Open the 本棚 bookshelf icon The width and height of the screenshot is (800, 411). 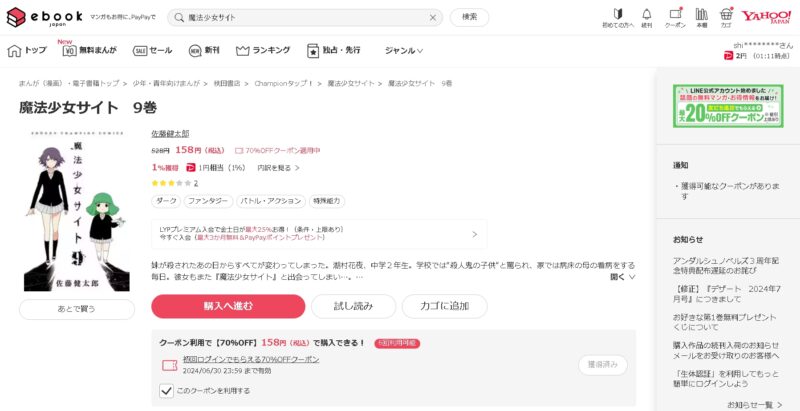(x=702, y=16)
